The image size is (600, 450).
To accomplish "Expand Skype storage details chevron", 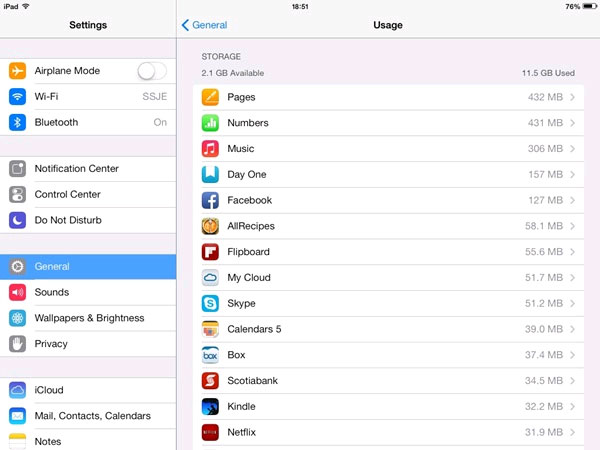I will click(572, 303).
